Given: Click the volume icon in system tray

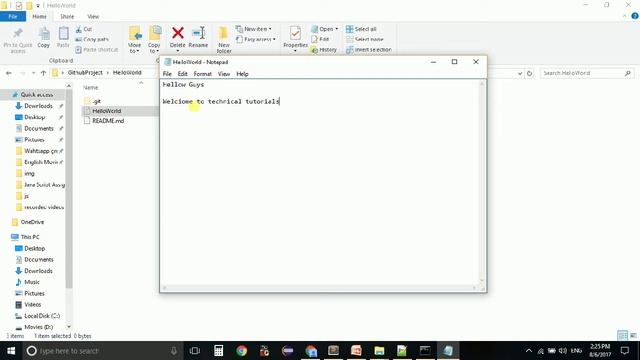Looking at the screenshot, I should coord(562,351).
